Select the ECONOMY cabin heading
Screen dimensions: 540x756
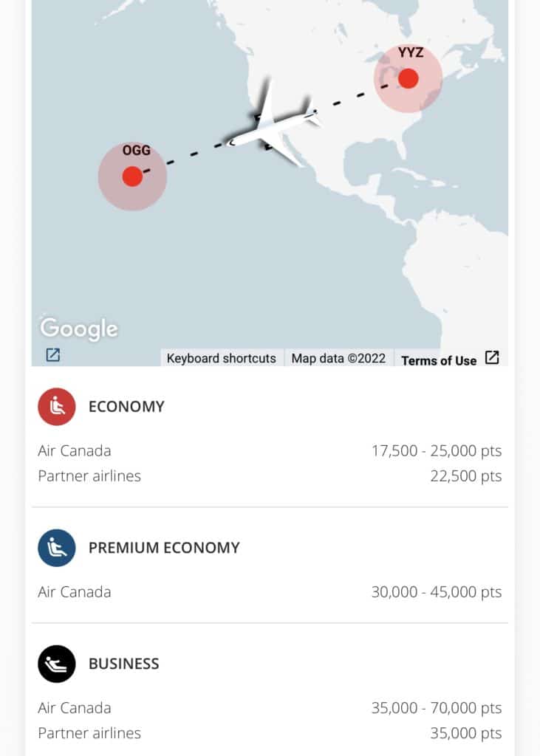126,407
